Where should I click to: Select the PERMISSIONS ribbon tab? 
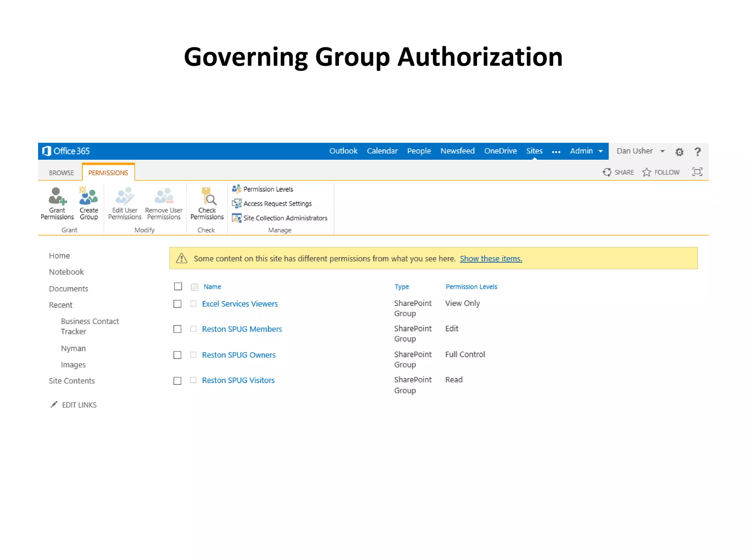click(x=108, y=173)
